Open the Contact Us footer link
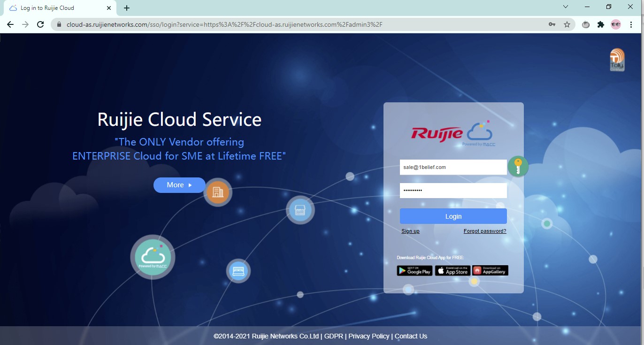 [x=411, y=336]
